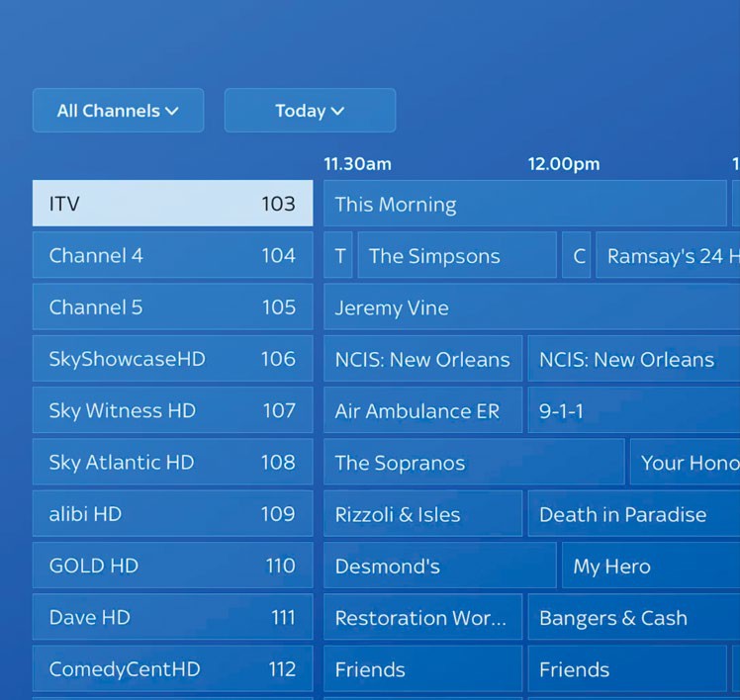Open the My Hero programme on GOLD
Viewport: 740px width, 700px height.
650,566
